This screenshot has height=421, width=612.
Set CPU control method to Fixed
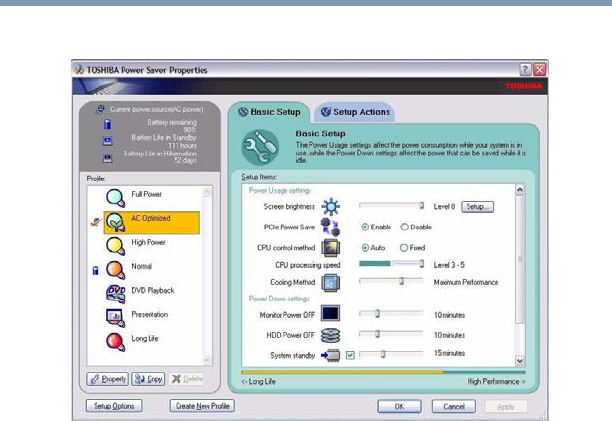pyautogui.click(x=404, y=247)
